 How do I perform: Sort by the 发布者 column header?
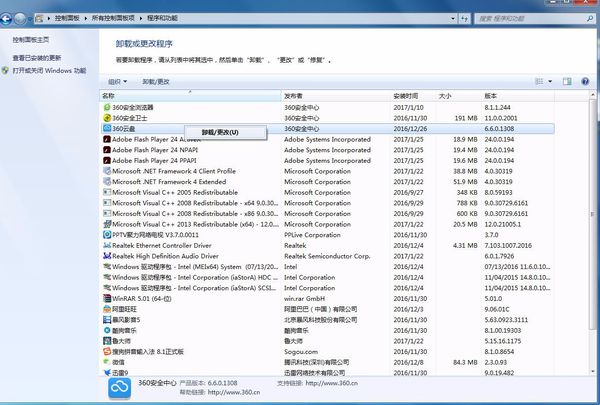tap(336, 96)
